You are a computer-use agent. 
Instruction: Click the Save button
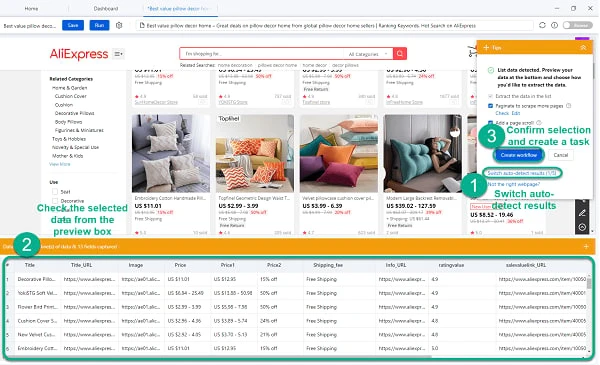coord(73,25)
